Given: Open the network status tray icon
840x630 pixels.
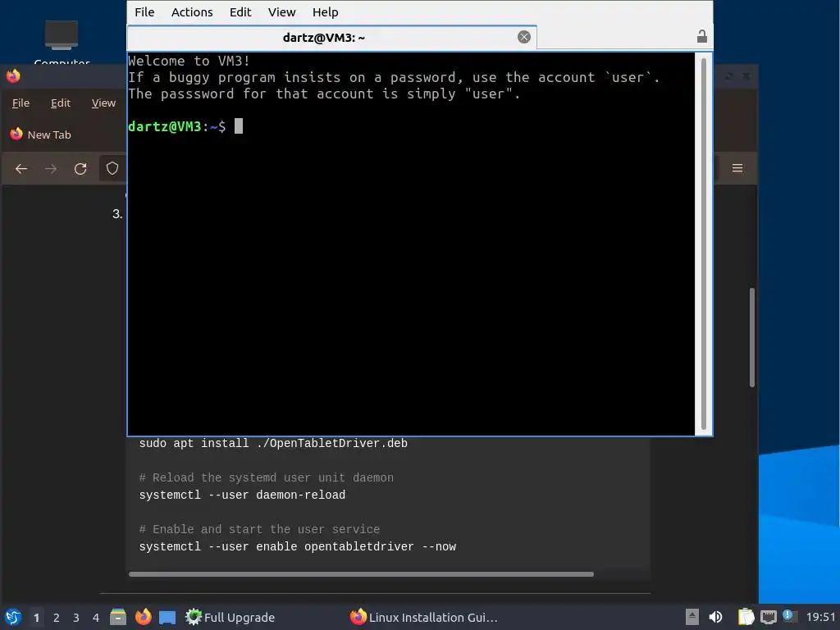Looking at the screenshot, I should 768,617.
